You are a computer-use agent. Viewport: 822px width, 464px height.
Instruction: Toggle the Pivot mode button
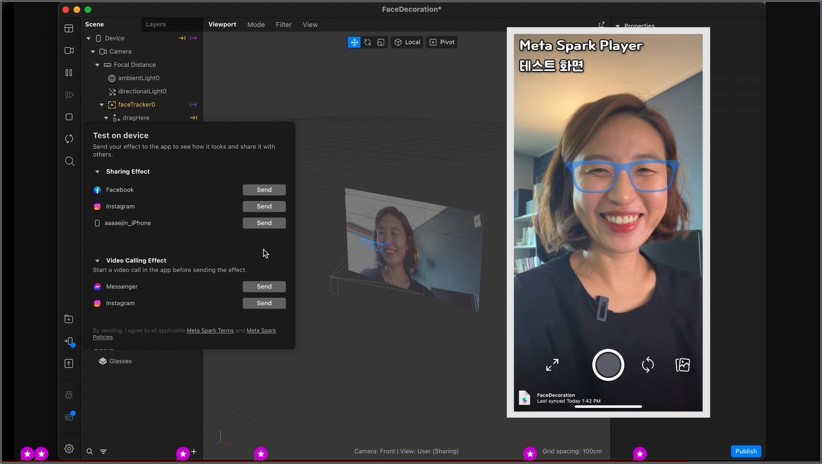(442, 42)
